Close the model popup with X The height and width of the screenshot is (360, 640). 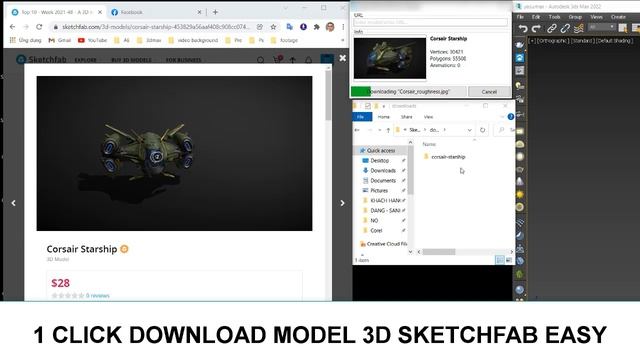pos(342,58)
